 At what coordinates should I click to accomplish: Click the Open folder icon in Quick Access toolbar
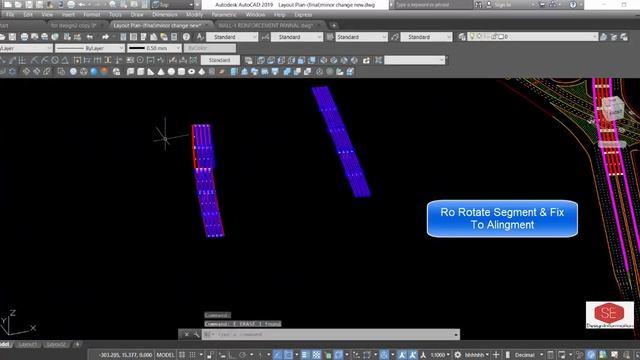click(18, 5)
